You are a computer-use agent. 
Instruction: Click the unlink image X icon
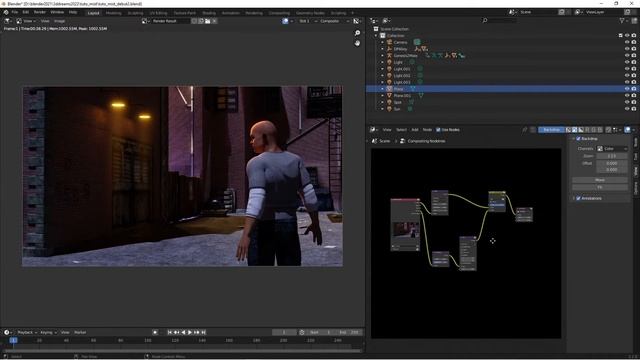click(x=214, y=21)
